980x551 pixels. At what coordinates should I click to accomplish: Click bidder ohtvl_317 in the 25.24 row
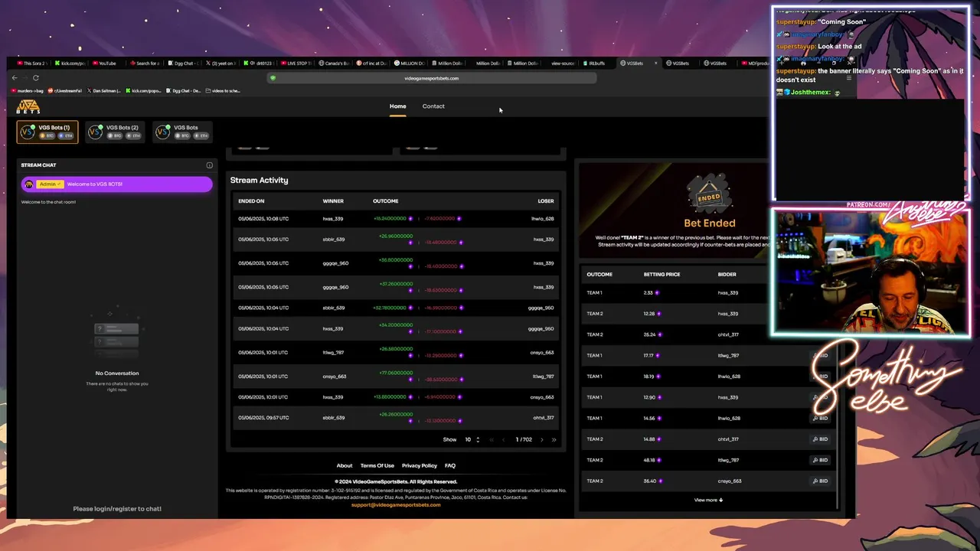pos(728,334)
